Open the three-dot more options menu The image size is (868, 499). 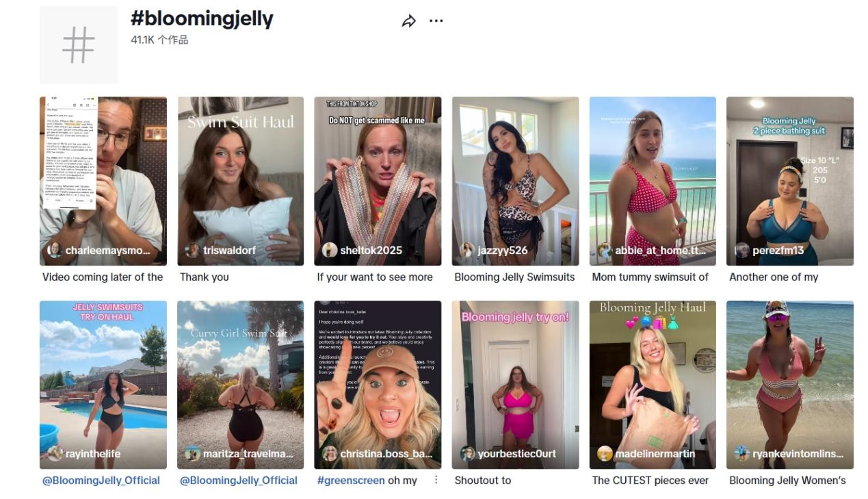click(436, 21)
